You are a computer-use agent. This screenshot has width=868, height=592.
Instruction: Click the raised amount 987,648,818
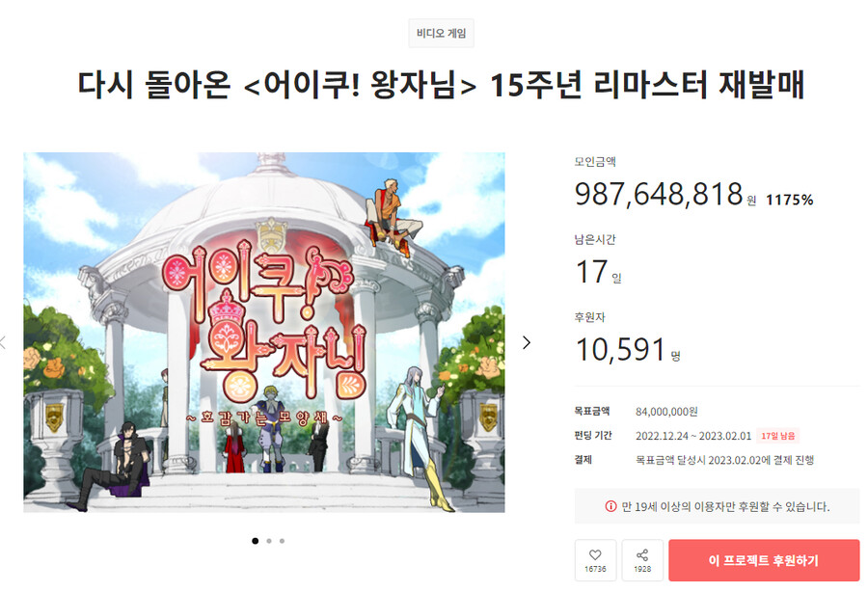click(x=659, y=194)
